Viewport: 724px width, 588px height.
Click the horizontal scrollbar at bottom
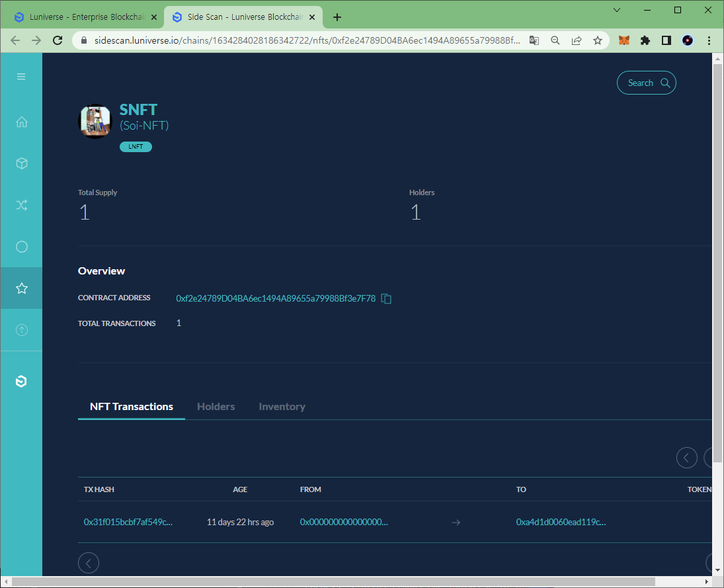[x=333, y=581]
